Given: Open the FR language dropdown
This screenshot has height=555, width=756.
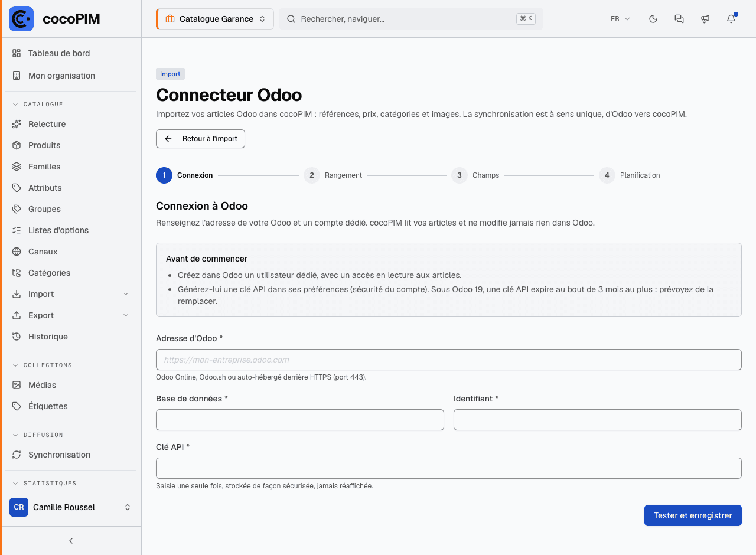Looking at the screenshot, I should [x=620, y=19].
